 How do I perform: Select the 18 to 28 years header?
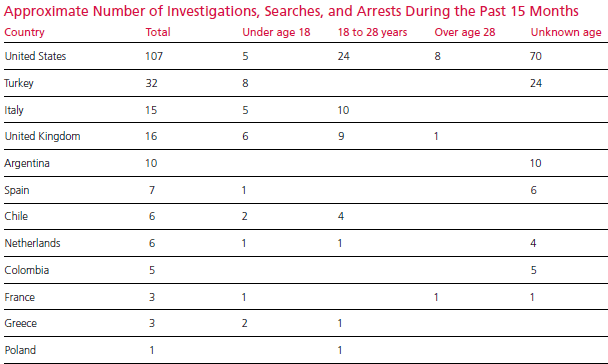tap(372, 32)
